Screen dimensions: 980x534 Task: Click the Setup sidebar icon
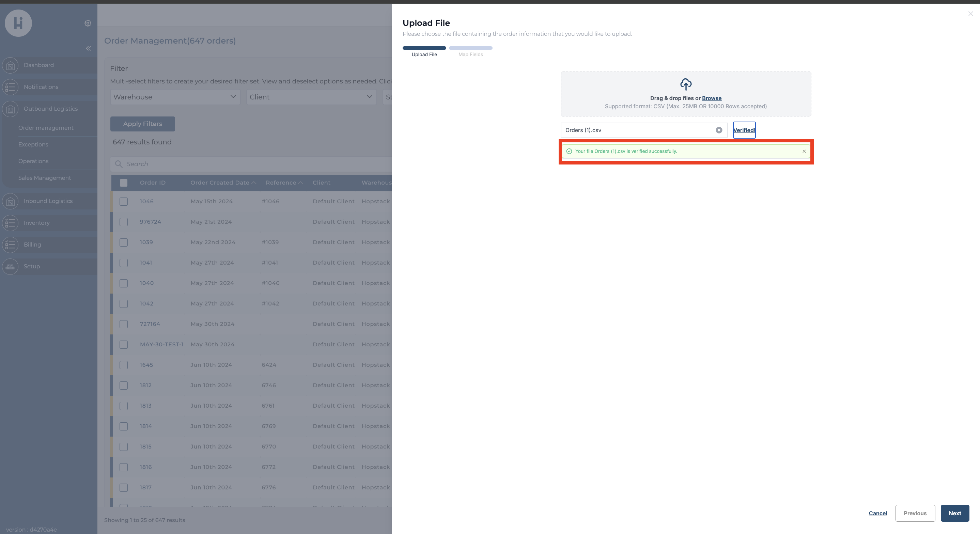[10, 267]
